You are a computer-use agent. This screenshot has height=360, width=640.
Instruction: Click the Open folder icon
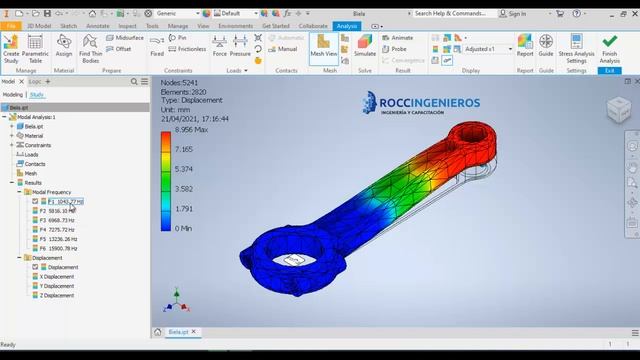(36, 13)
